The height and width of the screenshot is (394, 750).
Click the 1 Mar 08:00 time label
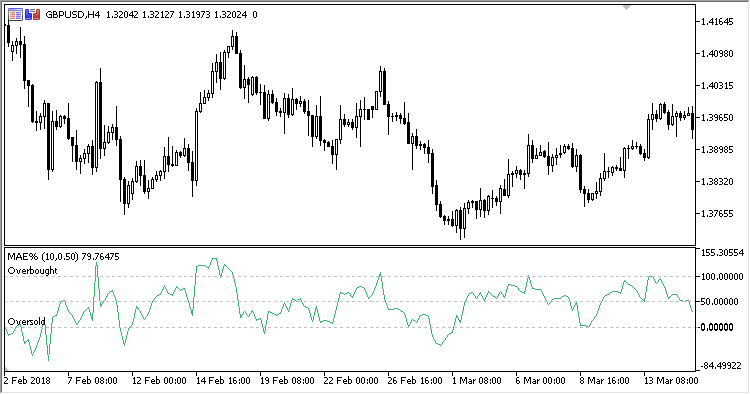[477, 381]
